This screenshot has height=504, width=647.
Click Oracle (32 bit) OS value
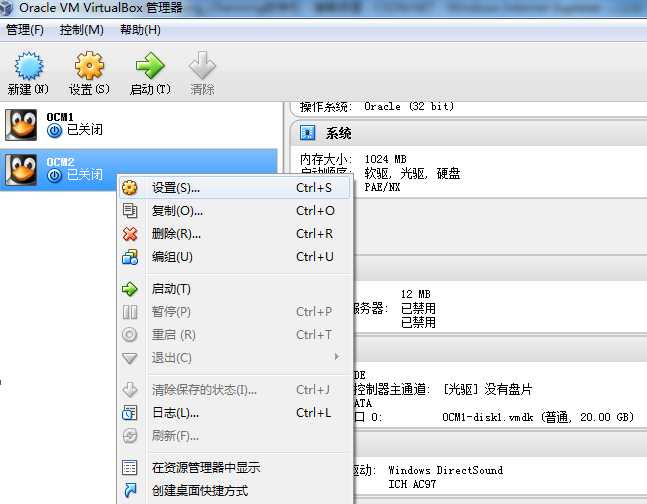point(409,106)
